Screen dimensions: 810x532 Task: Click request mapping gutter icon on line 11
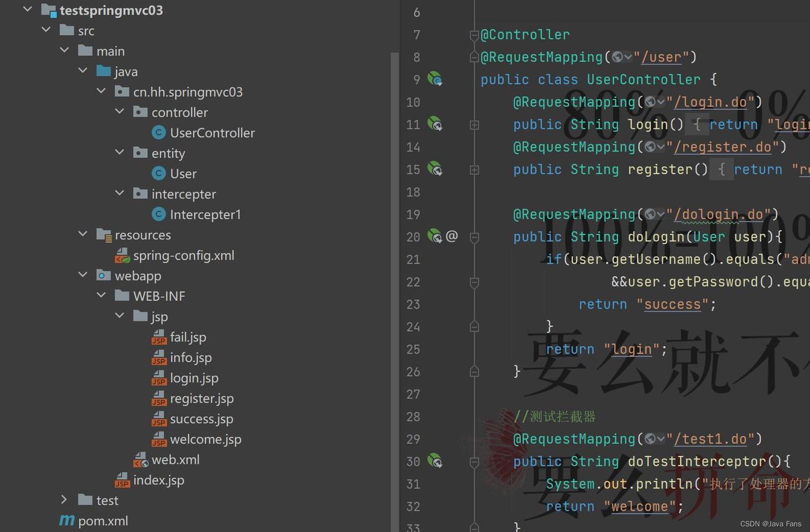434,125
